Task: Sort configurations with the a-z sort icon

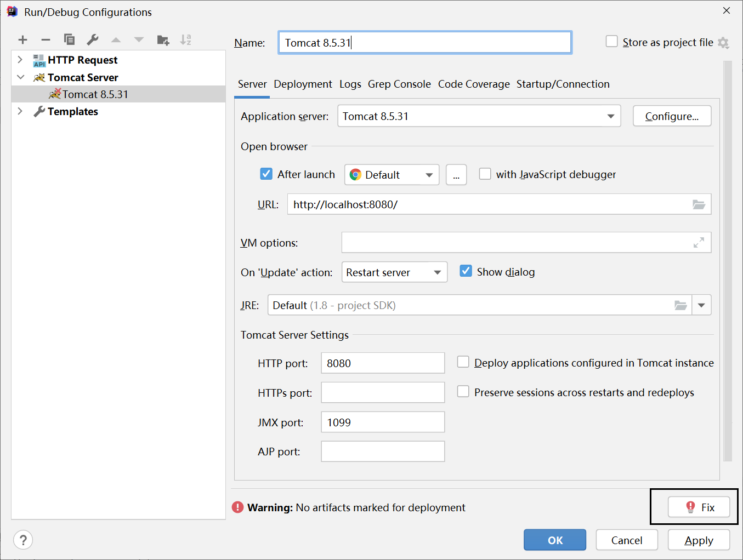Action: tap(186, 39)
